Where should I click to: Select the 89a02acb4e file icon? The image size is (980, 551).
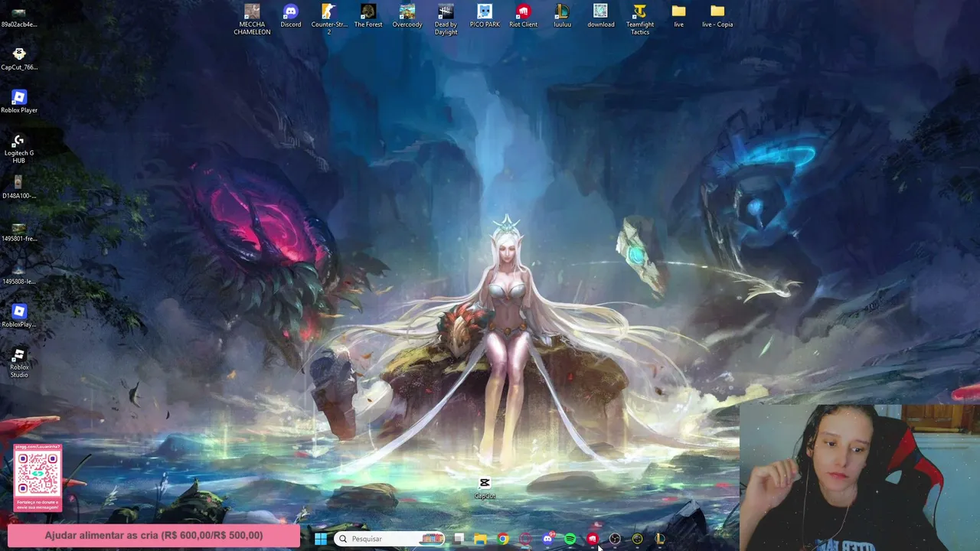pyautogui.click(x=19, y=17)
